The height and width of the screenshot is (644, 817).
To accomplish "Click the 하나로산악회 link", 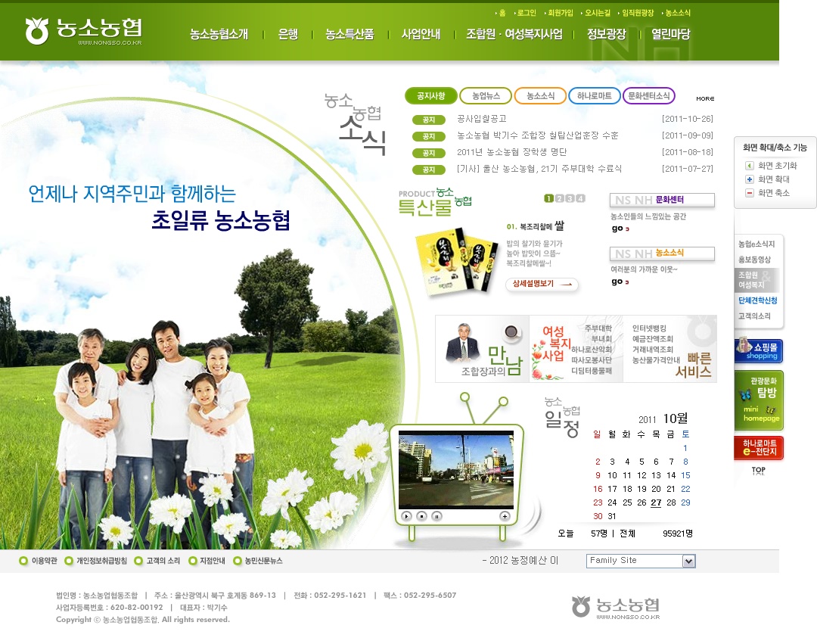I will 592,350.
